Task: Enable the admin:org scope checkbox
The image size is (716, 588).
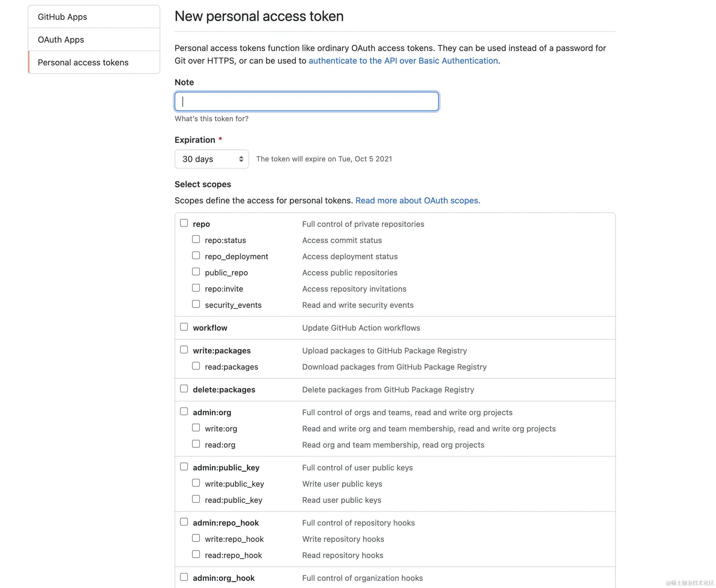Action: 184,412
